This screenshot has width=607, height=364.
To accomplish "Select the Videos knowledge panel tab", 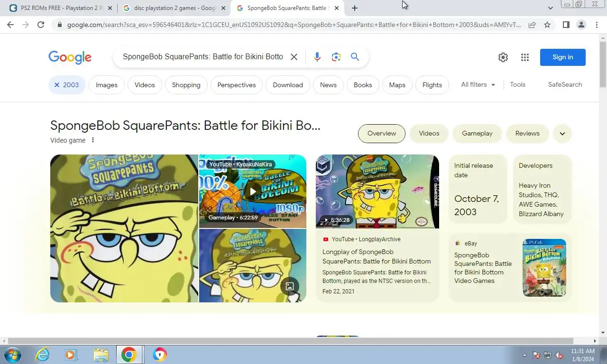I will 429,133.
